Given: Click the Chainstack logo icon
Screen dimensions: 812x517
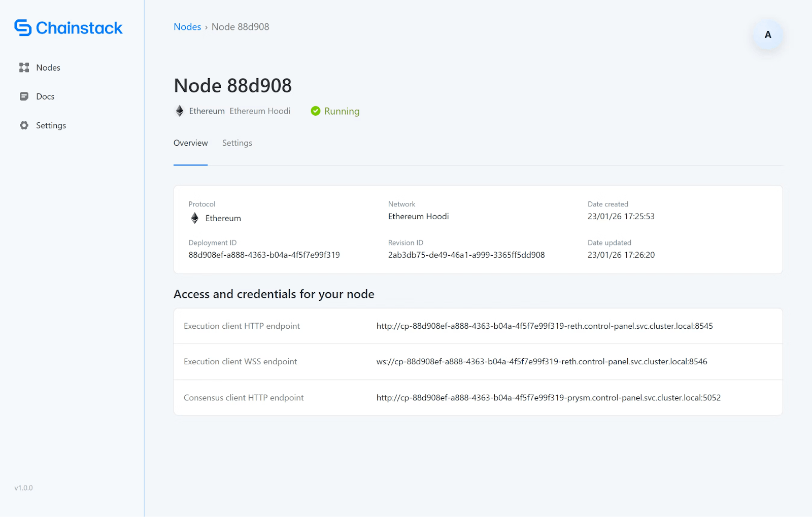Looking at the screenshot, I should (x=23, y=28).
